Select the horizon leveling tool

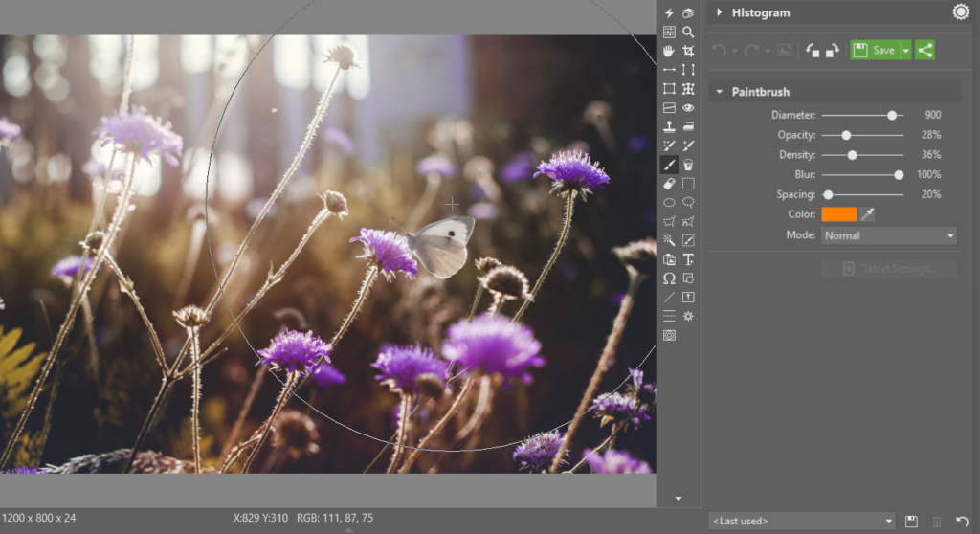tap(669, 70)
